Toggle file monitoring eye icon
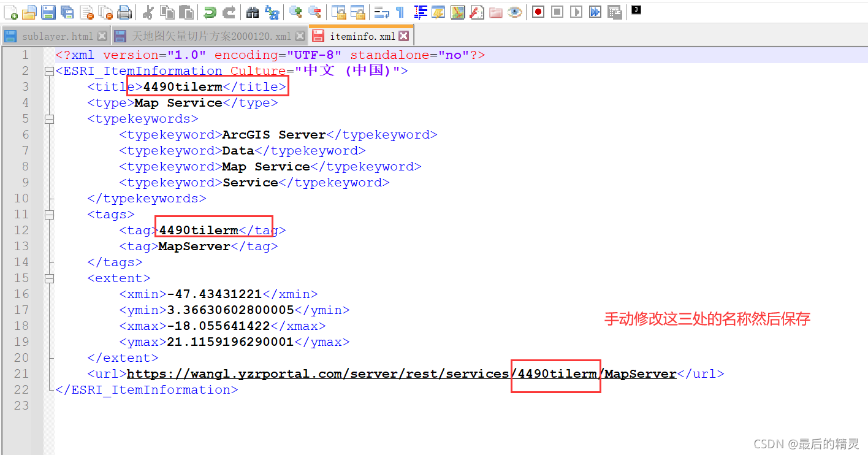The height and width of the screenshot is (455, 868). pyautogui.click(x=514, y=12)
